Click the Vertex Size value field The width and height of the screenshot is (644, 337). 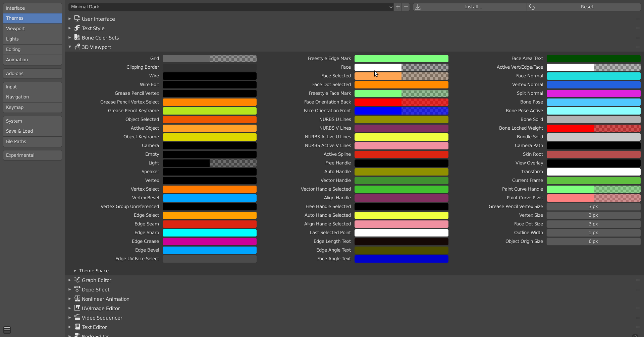pos(593,215)
